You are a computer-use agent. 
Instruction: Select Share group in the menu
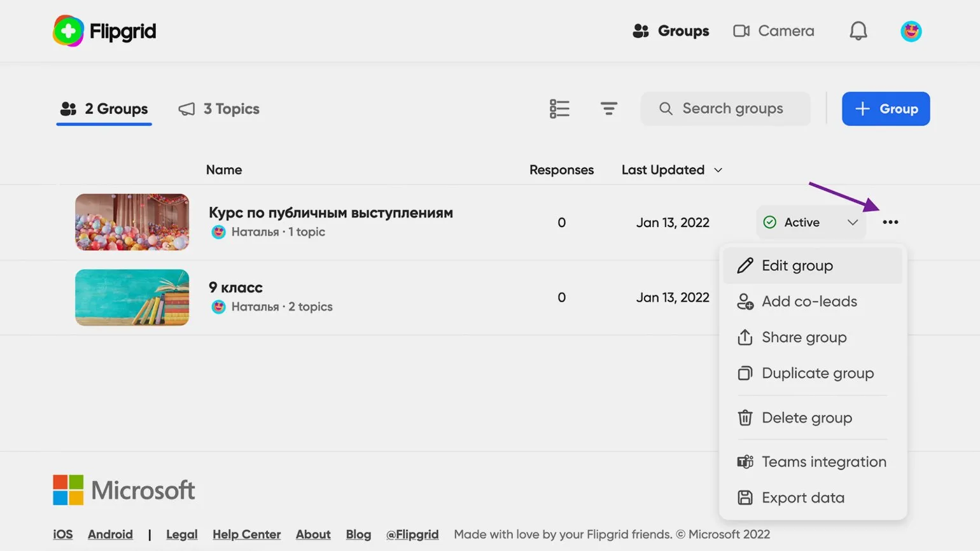coord(804,337)
